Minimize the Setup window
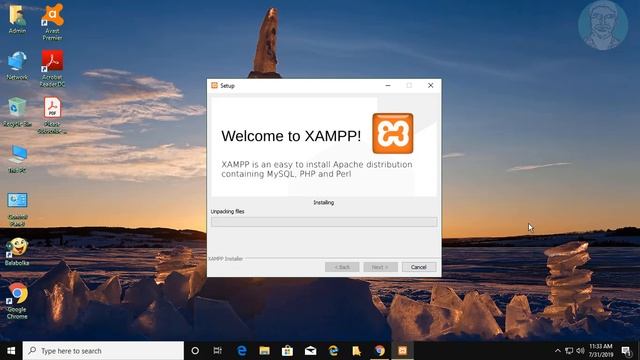The image size is (640, 360). 388,85
